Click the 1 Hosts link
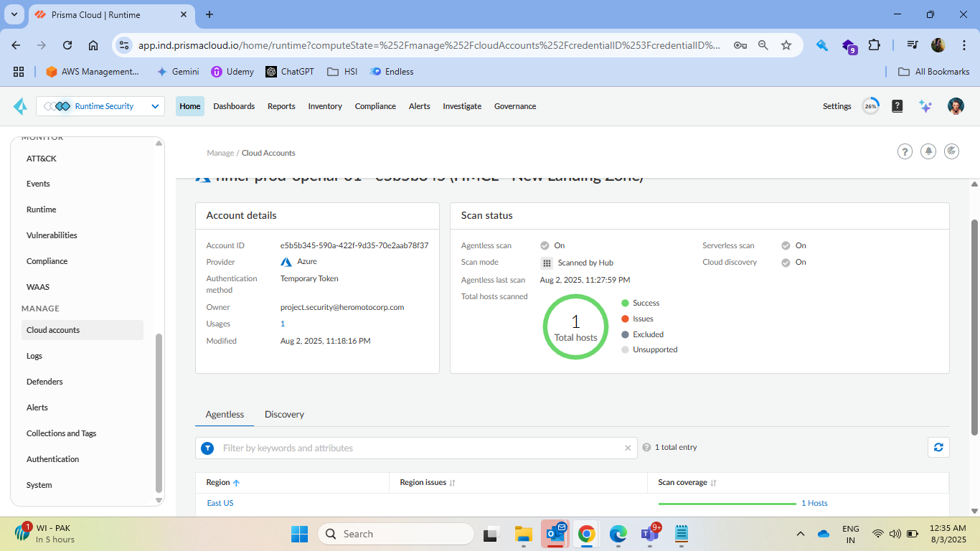 (814, 503)
